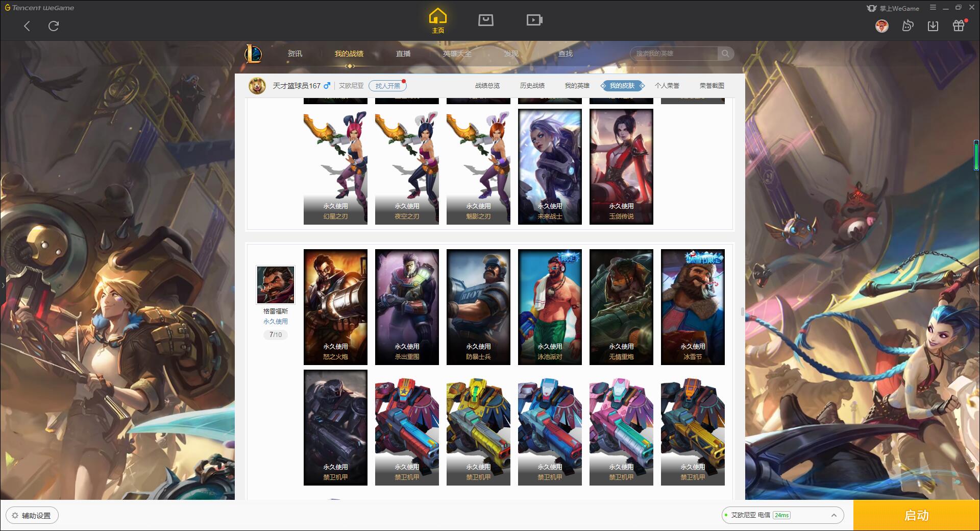Image resolution: width=980 pixels, height=531 pixels.
Task: Open the 冰雪节 skin card
Action: coord(693,307)
